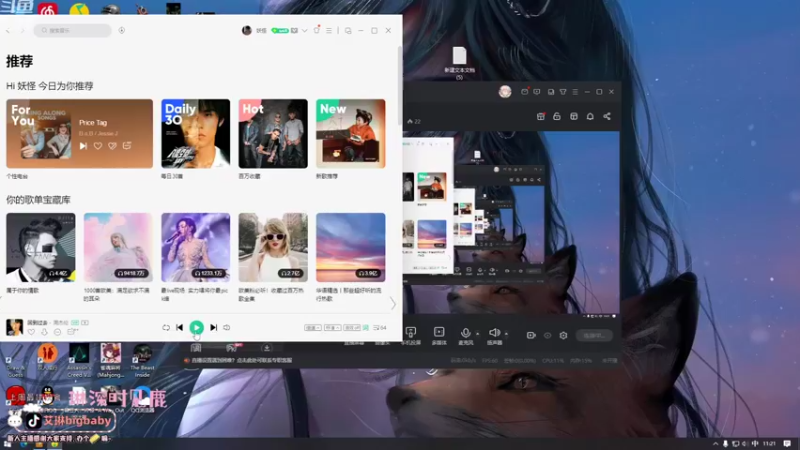Play the current song in the music player
Screen dimensions: 800x450
point(196,328)
